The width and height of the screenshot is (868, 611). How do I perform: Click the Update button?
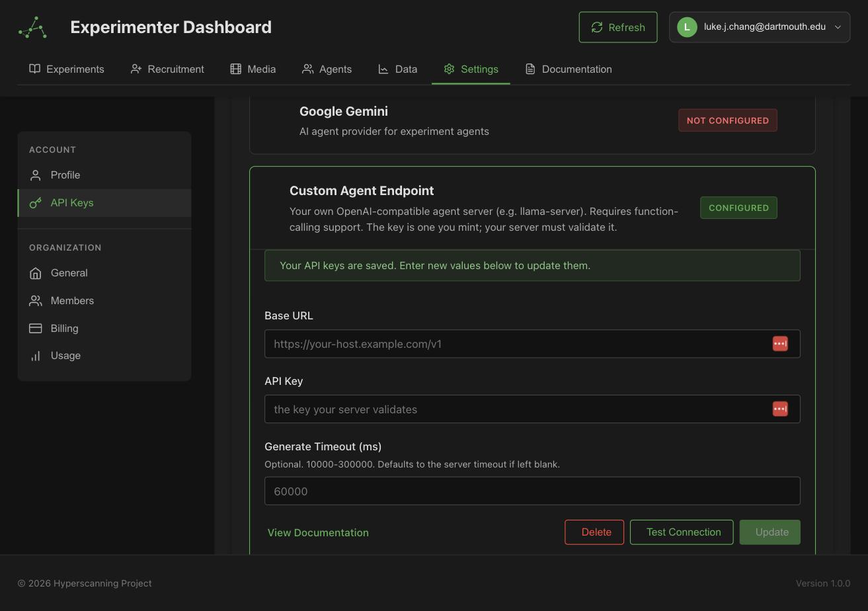770,532
